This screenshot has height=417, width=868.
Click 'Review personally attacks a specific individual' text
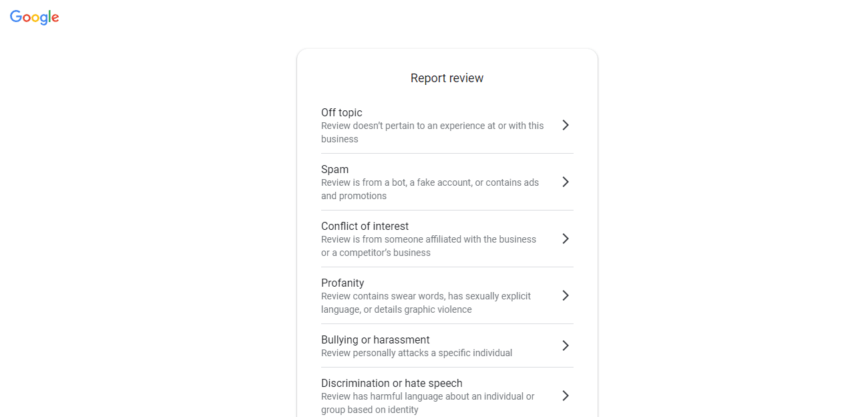tap(417, 353)
